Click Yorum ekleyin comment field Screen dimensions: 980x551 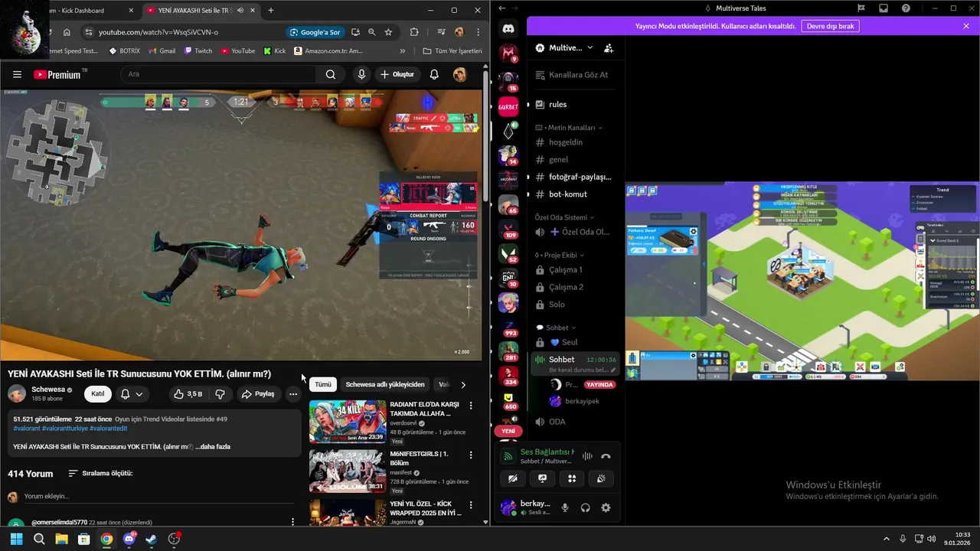click(158, 497)
